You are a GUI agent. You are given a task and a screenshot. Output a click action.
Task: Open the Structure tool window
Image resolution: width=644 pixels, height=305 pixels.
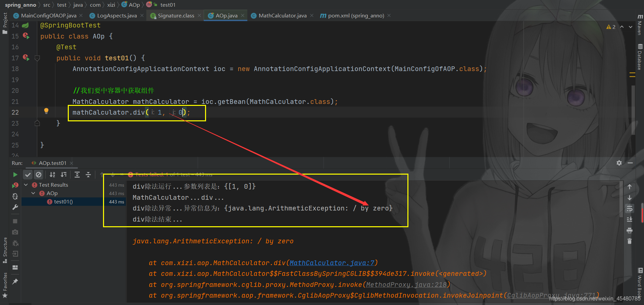tap(5, 250)
